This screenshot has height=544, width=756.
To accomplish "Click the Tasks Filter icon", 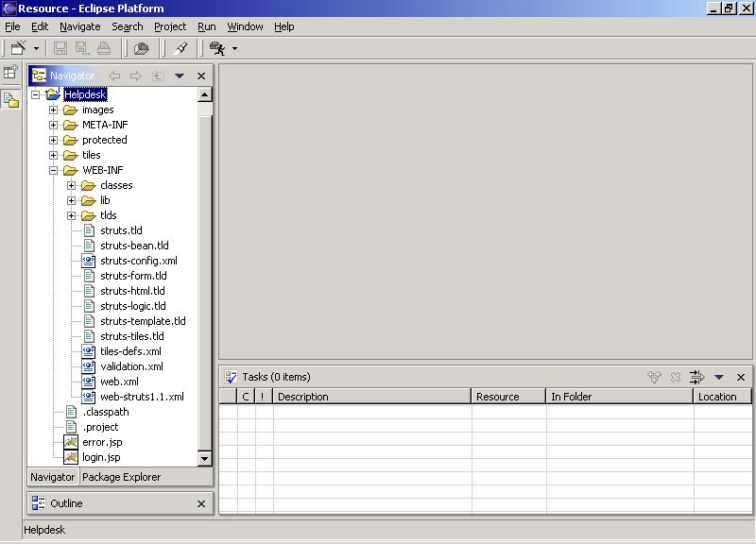I will point(696,377).
